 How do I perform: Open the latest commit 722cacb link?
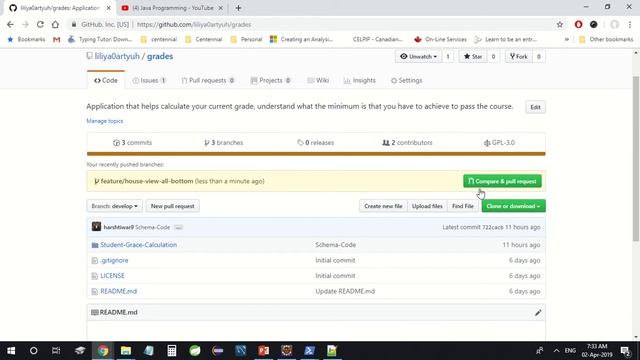(x=493, y=227)
